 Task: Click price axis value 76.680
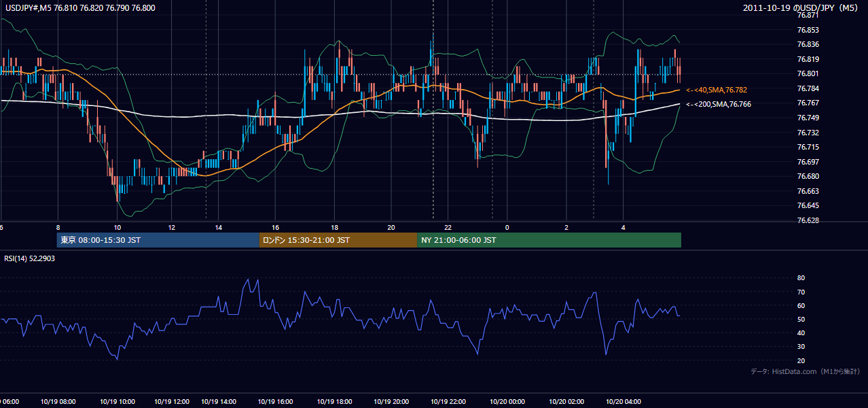[808, 176]
